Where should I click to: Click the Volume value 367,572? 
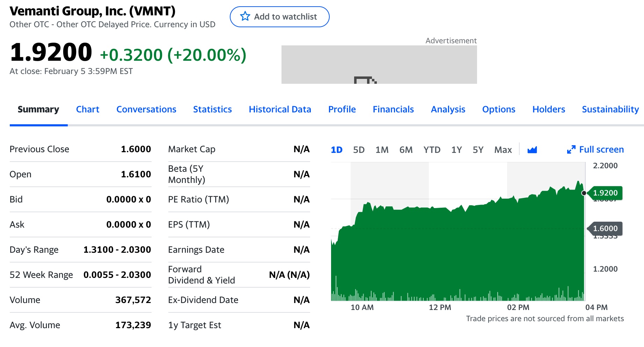(x=133, y=300)
